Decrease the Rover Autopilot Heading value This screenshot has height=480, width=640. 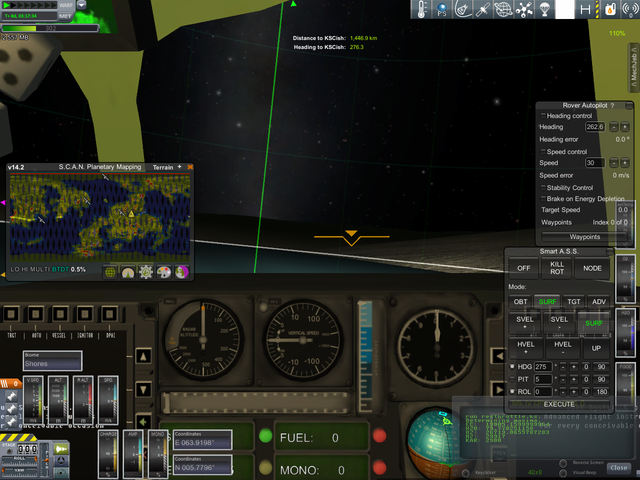pyautogui.click(x=613, y=127)
